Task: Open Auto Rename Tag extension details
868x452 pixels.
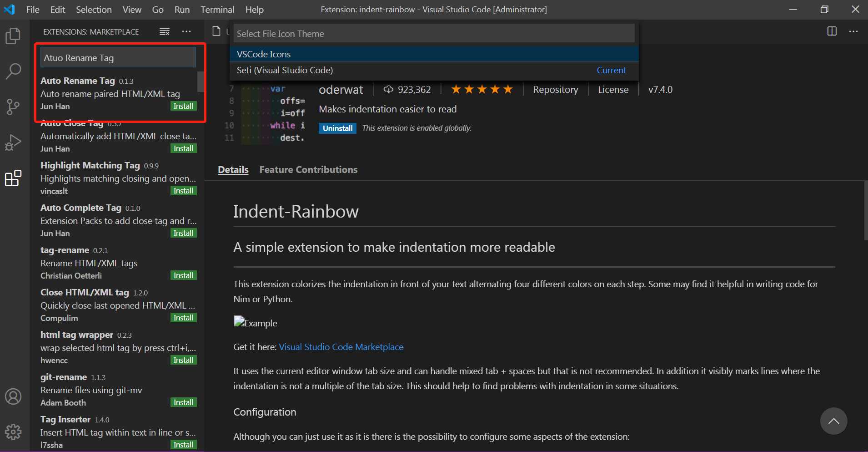Action: (116, 93)
